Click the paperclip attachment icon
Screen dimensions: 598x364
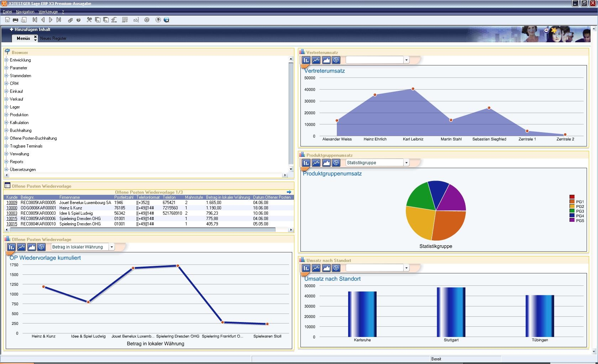pyautogui.click(x=70, y=20)
